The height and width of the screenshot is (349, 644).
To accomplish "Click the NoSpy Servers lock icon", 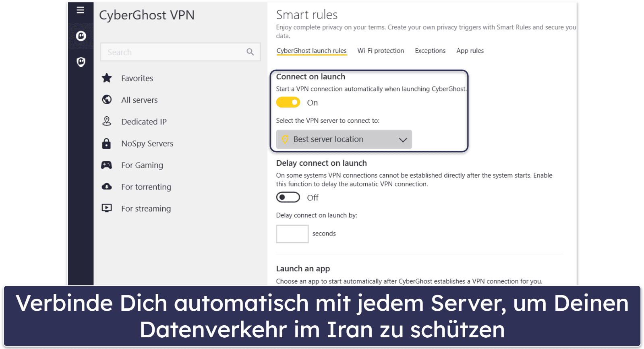I will click(x=106, y=143).
